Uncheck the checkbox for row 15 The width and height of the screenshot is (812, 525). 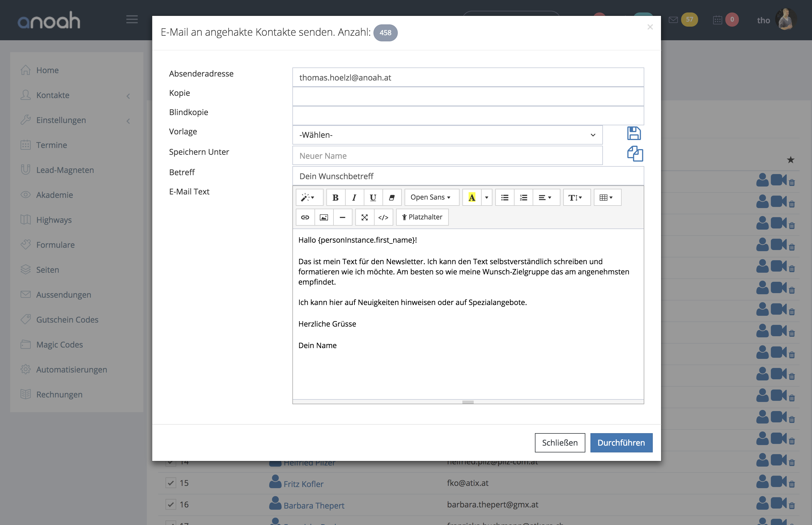(x=171, y=483)
